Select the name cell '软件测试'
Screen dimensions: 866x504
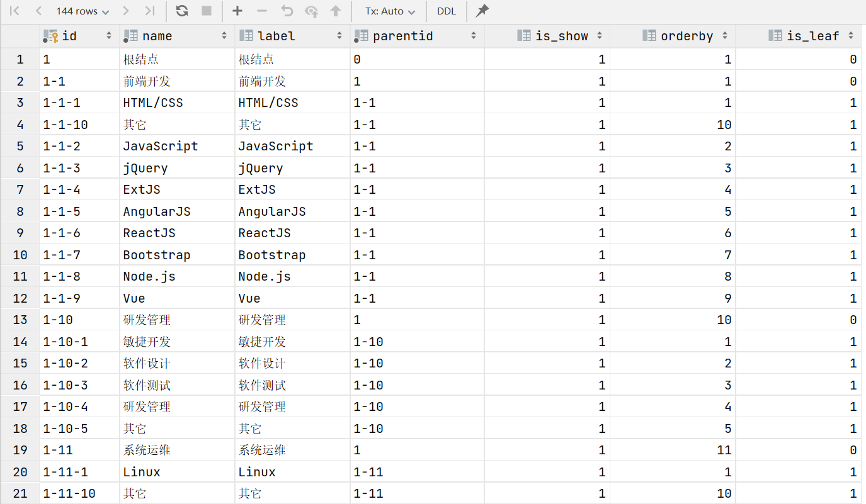pos(177,385)
